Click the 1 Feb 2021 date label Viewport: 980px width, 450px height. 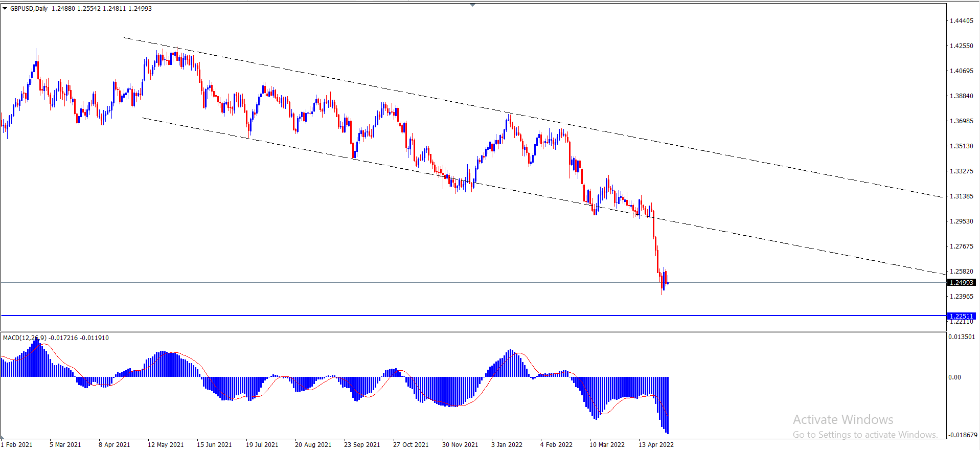pos(16,445)
